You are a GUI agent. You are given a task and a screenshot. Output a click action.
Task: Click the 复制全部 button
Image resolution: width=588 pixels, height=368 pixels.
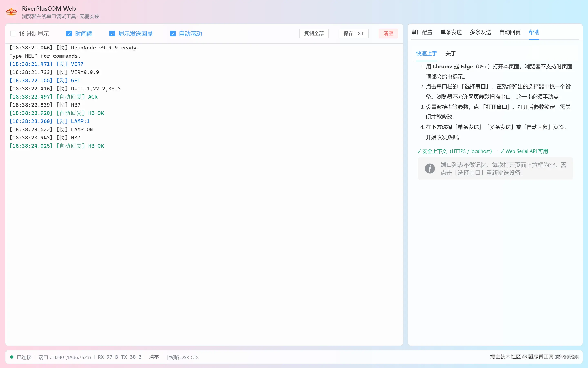[x=314, y=34]
